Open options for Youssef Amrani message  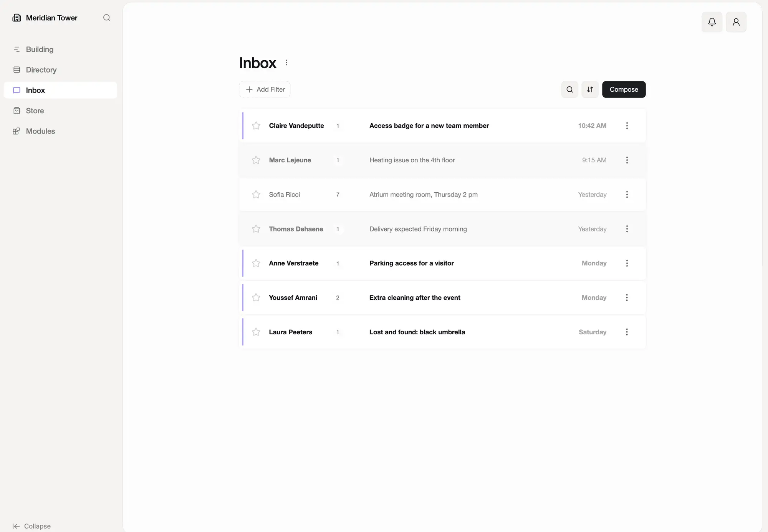click(627, 297)
